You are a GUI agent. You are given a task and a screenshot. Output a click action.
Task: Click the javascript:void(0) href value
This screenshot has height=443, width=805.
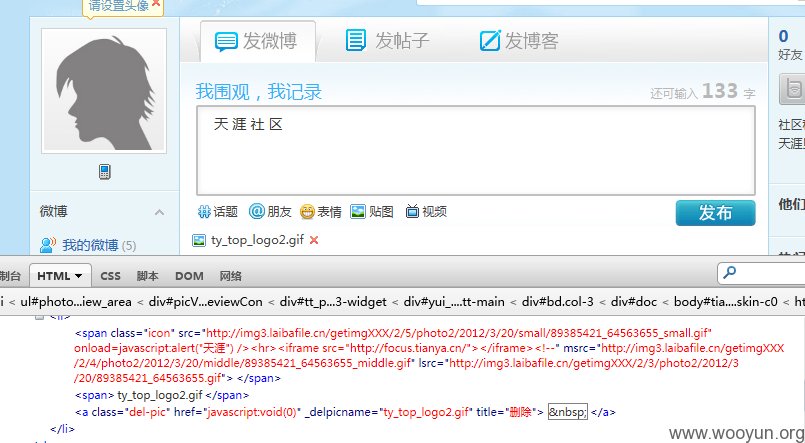point(252,412)
